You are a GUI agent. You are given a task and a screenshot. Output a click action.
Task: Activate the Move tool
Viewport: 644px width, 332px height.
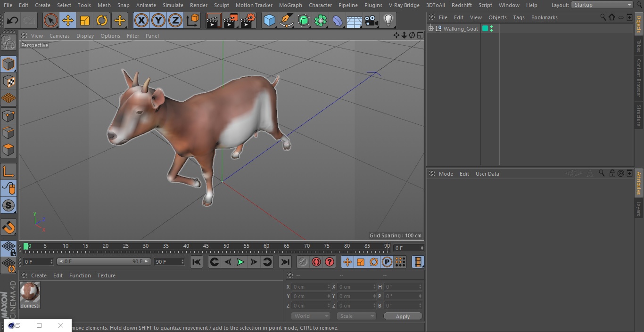(68, 20)
